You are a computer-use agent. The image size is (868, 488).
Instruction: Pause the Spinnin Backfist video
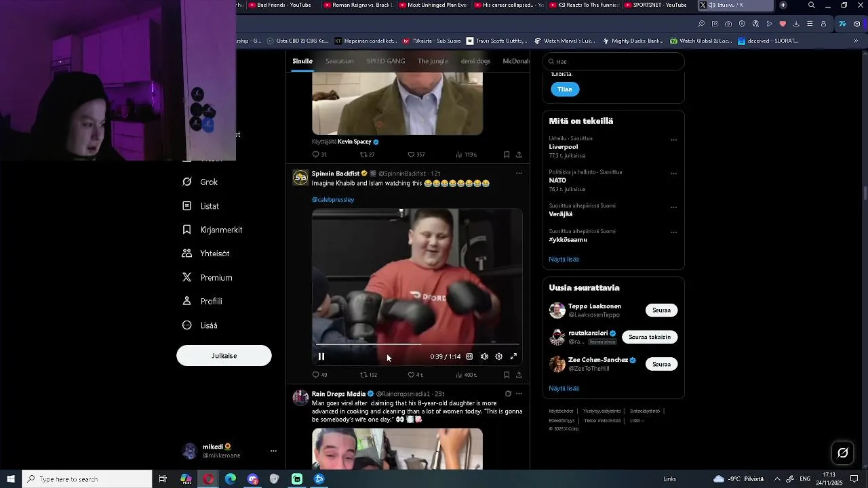pos(321,357)
